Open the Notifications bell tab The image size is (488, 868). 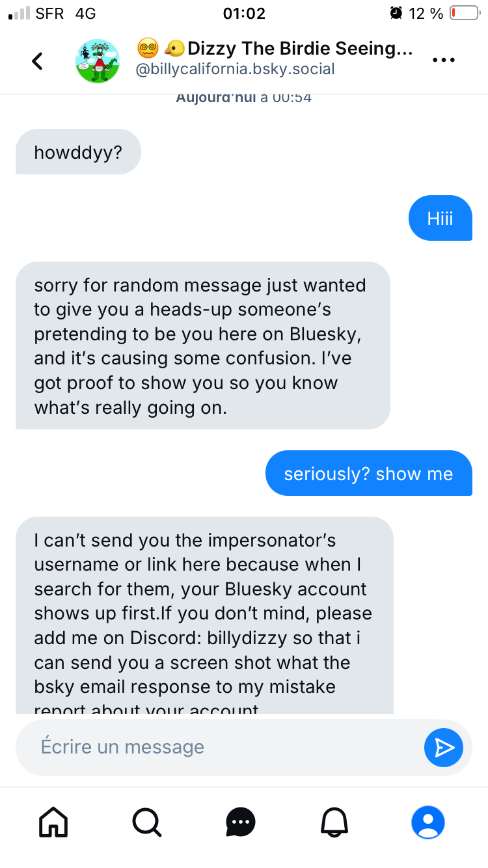click(335, 822)
